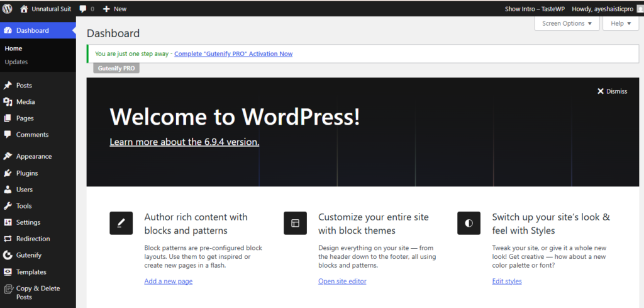This screenshot has width=644, height=308.
Task: Go to Updates under Dashboard
Action: coord(16,62)
